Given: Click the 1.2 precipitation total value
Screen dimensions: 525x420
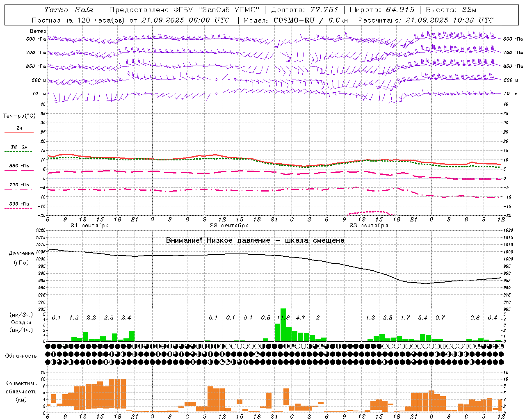Looking at the screenshot, I should tap(74, 318).
